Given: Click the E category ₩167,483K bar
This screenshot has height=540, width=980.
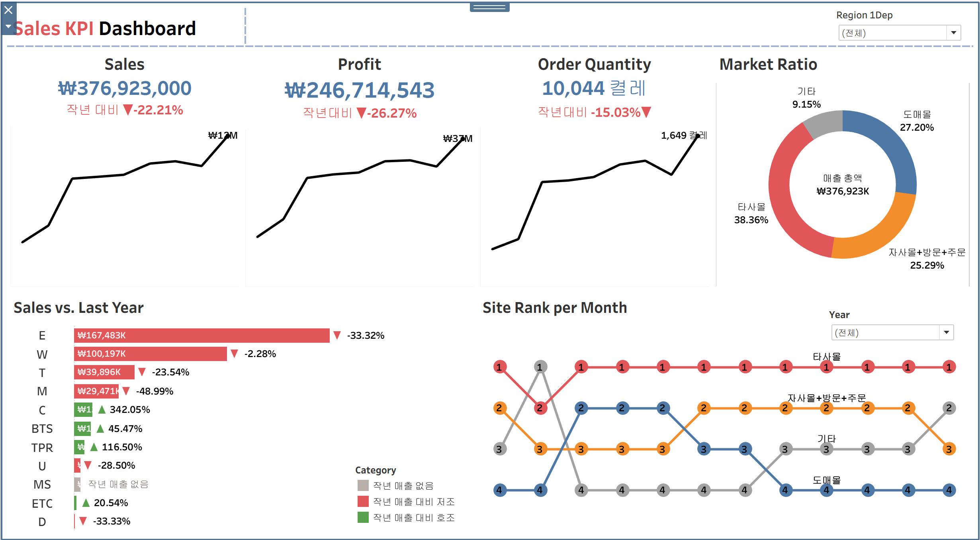Looking at the screenshot, I should (x=201, y=335).
